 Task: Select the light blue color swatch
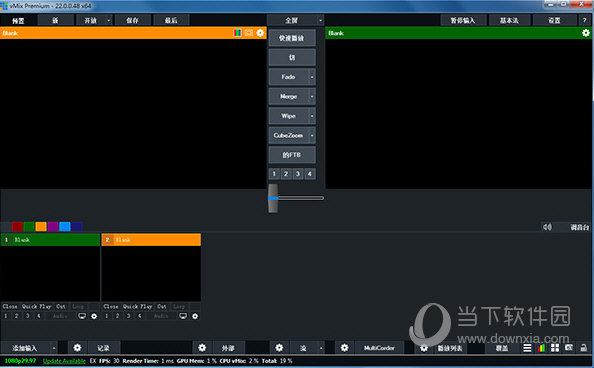point(65,227)
